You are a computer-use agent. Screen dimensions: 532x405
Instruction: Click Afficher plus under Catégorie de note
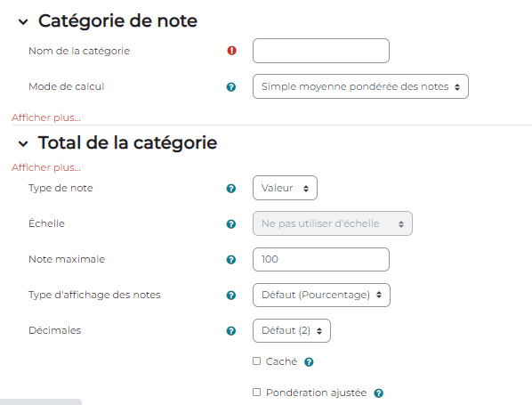46,117
